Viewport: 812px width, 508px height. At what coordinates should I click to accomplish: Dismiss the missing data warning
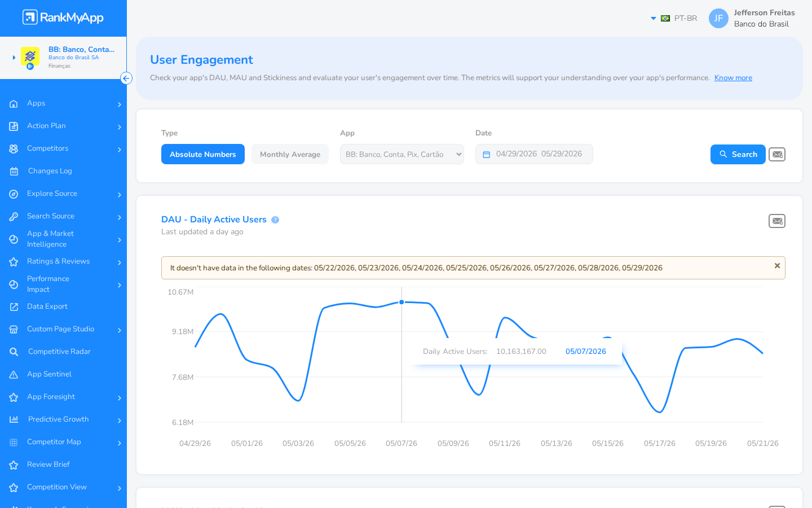(x=777, y=266)
